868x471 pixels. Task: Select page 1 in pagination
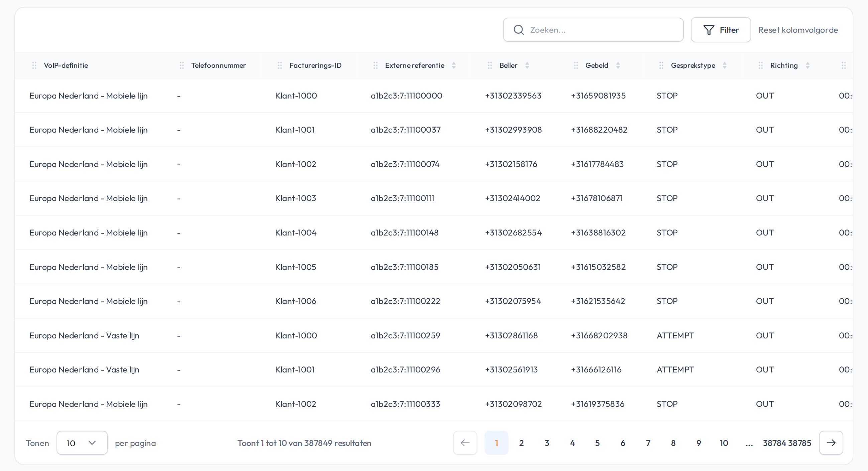coord(496,443)
